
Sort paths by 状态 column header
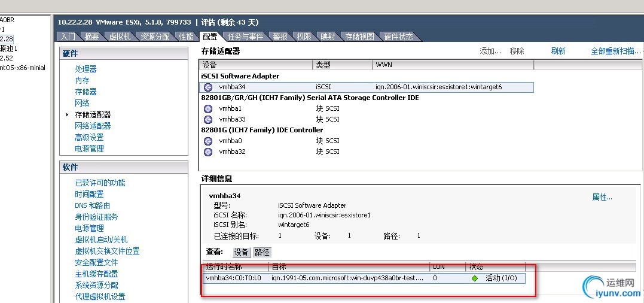(x=496, y=267)
